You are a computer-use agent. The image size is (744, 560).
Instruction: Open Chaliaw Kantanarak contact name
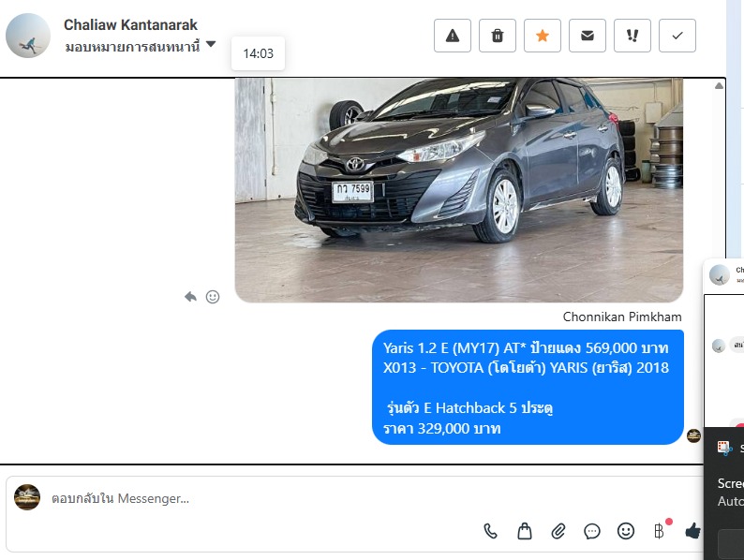click(130, 24)
